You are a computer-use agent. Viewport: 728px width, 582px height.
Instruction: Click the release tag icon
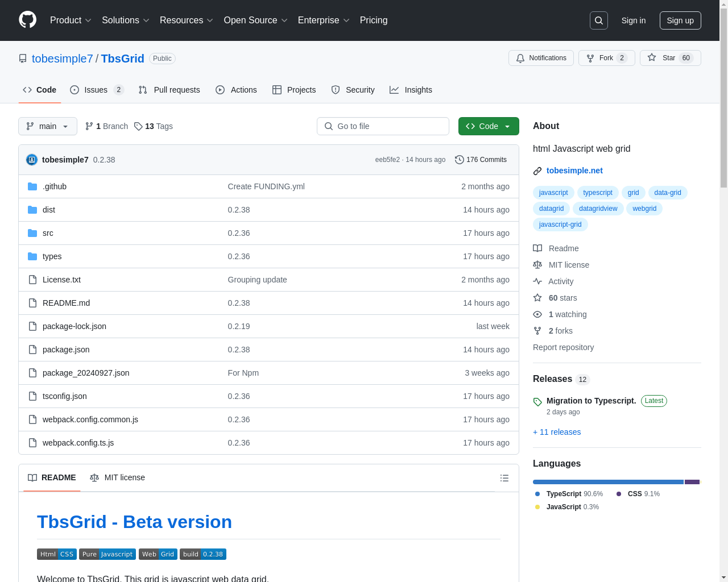tap(537, 402)
